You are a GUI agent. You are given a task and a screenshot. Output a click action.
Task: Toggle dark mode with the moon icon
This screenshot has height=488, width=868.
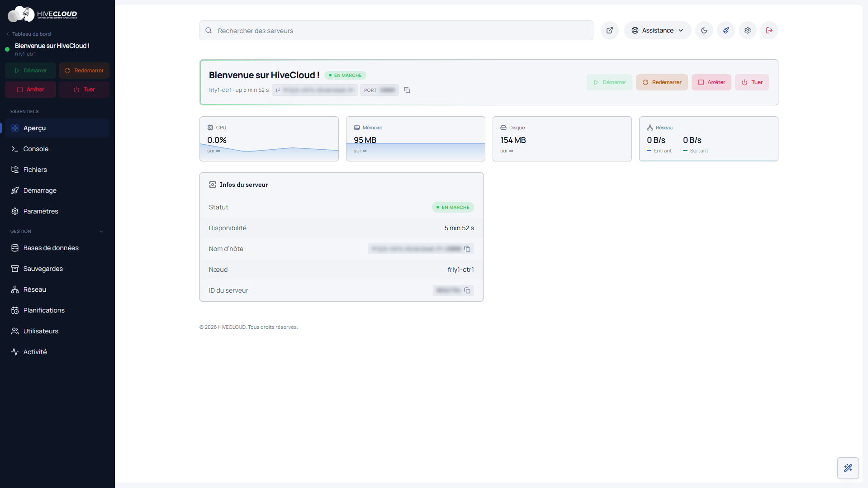click(x=704, y=30)
